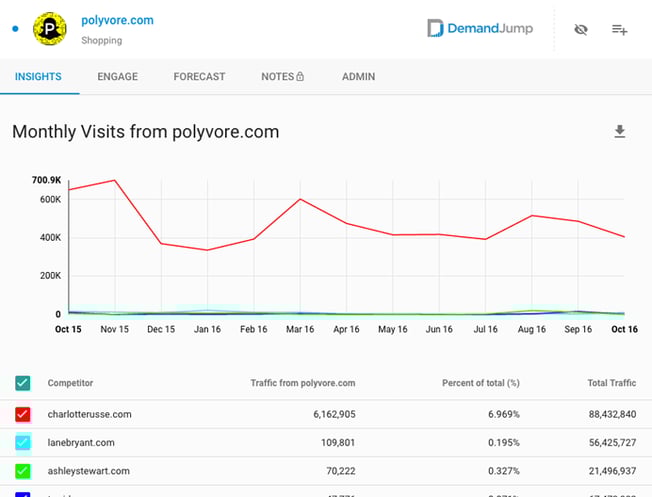Click the 6.969% percent value
This screenshot has height=497, width=652.
tap(504, 414)
